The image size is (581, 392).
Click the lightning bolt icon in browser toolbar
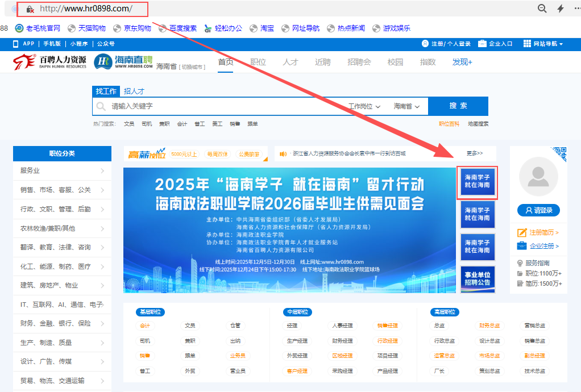click(x=560, y=9)
